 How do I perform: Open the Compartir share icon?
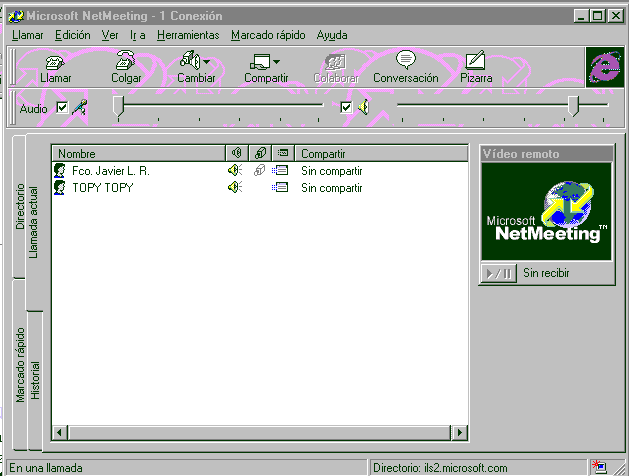[x=260, y=63]
